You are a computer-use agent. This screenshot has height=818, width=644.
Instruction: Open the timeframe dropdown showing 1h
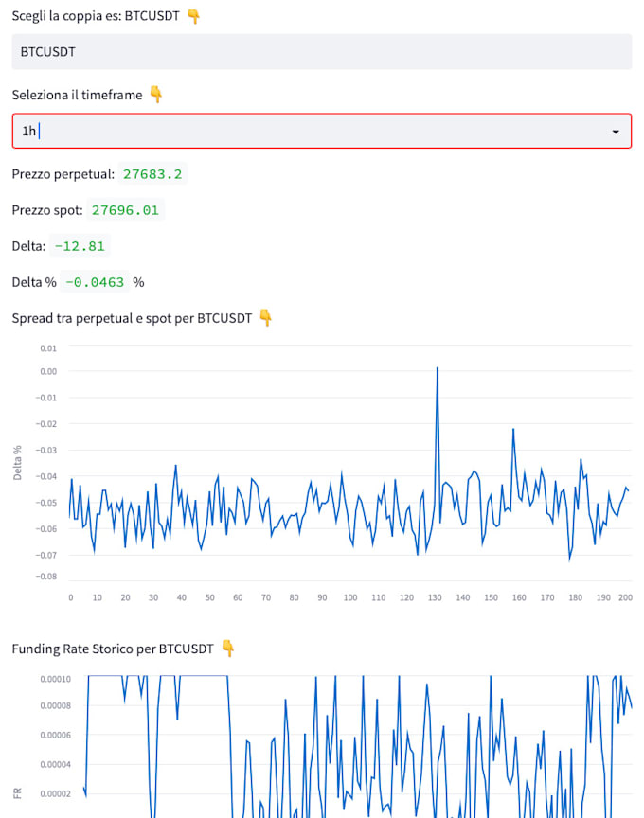322,132
